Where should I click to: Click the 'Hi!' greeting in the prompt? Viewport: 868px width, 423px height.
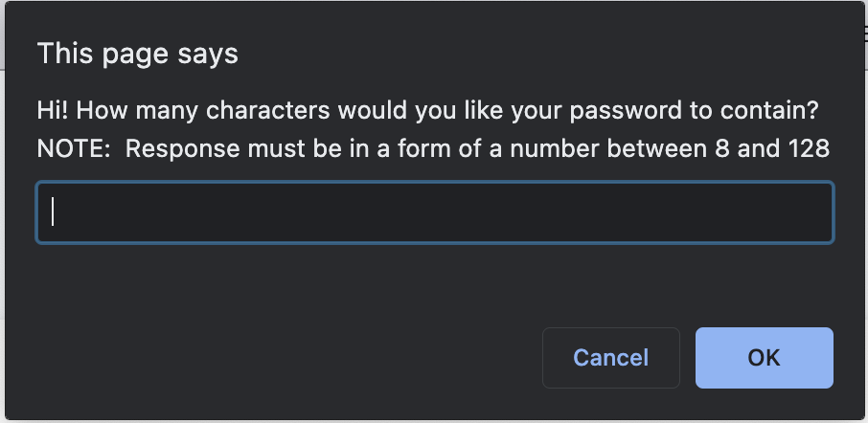[x=53, y=111]
